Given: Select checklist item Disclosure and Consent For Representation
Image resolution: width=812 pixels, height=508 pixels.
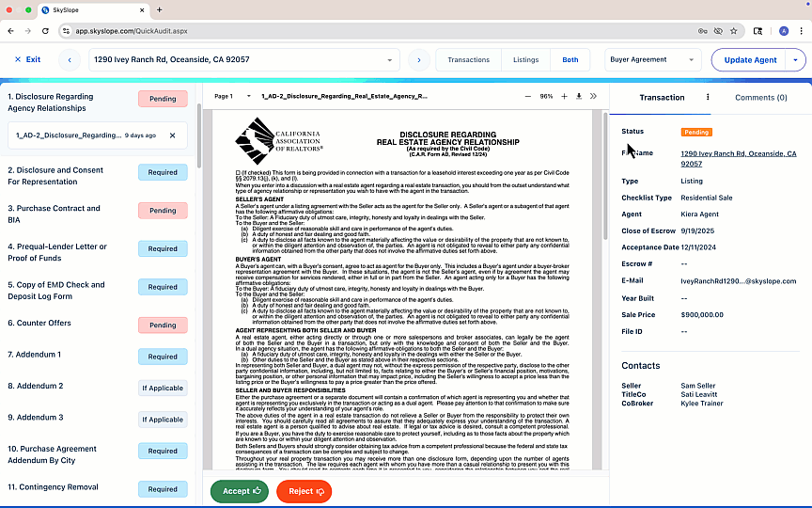Looking at the screenshot, I should [x=55, y=176].
